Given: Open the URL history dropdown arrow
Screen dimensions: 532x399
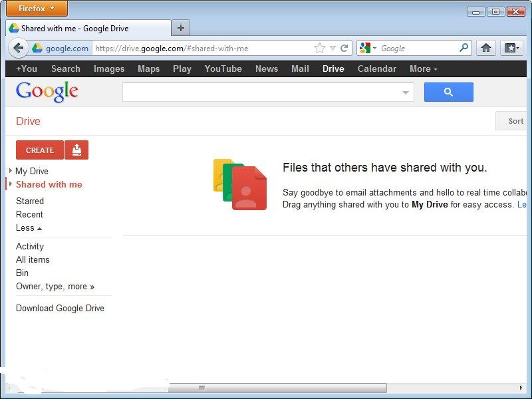Looking at the screenshot, I should (x=333, y=49).
